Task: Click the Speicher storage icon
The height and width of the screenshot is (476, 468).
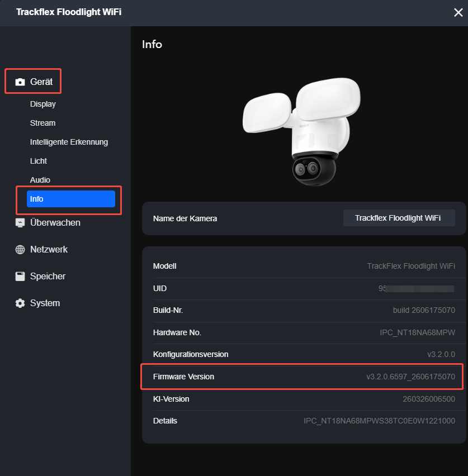Action: tap(20, 276)
